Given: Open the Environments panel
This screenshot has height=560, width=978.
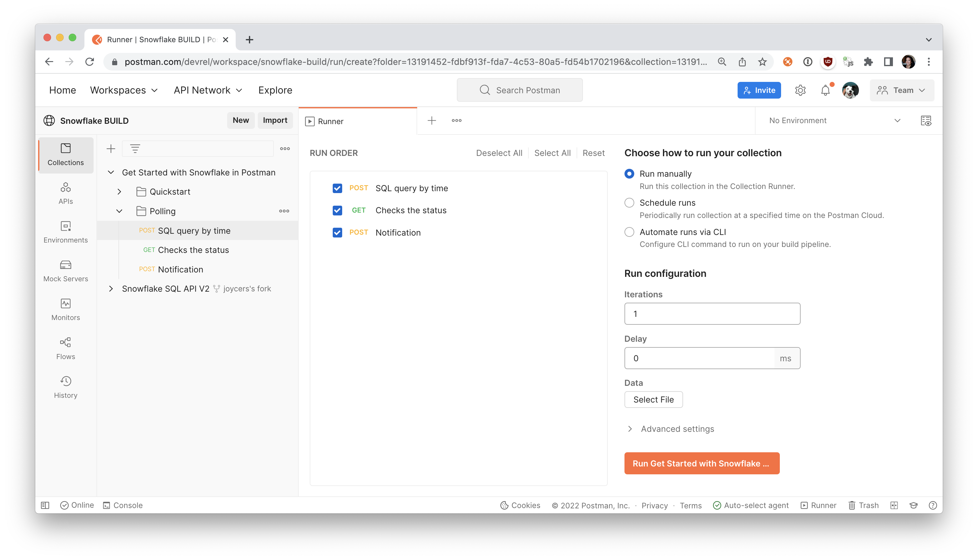Looking at the screenshot, I should (66, 231).
